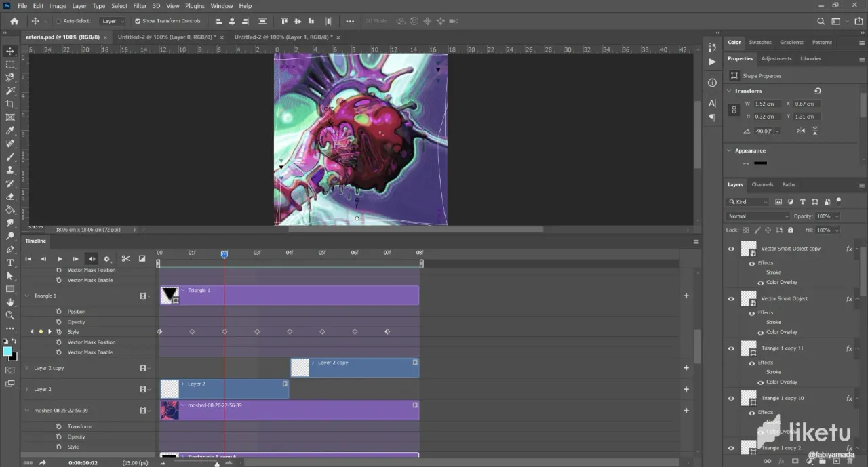Open the Auto-Select Layer dropdown

click(113, 21)
